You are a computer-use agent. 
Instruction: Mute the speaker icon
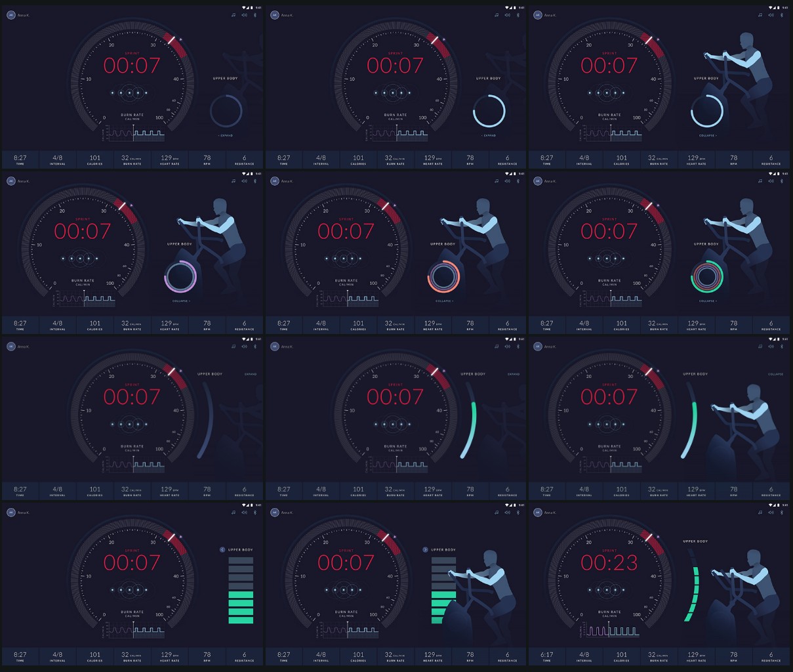click(244, 14)
